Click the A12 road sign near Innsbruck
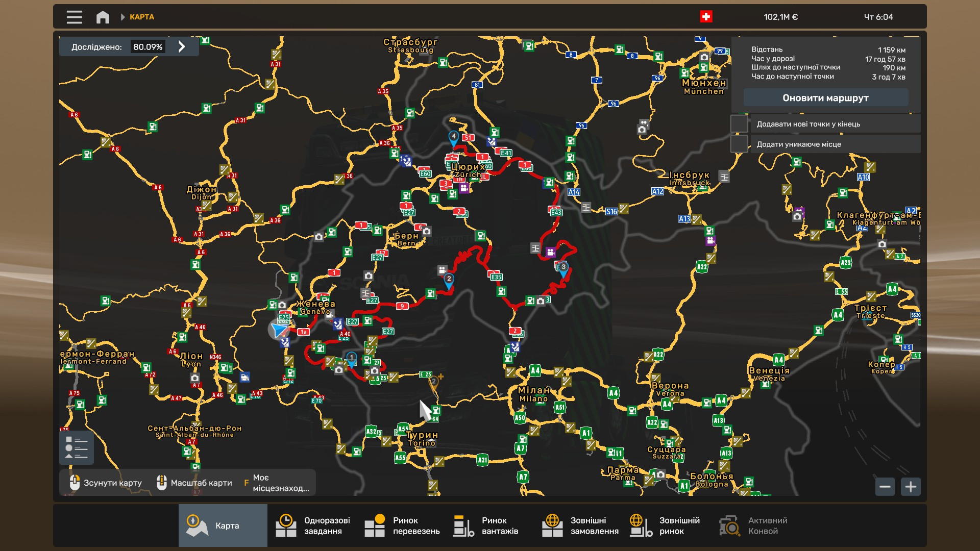 [657, 191]
